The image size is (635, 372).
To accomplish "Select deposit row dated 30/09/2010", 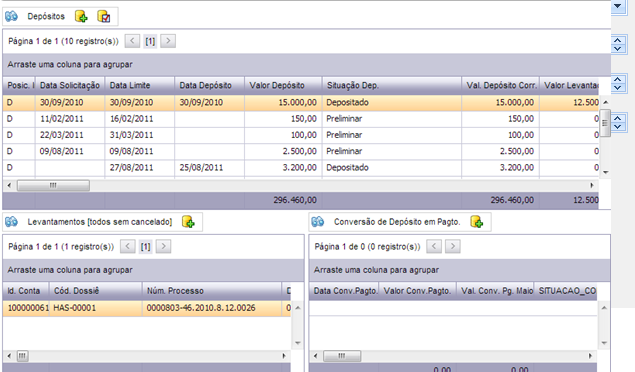I will (300, 102).
